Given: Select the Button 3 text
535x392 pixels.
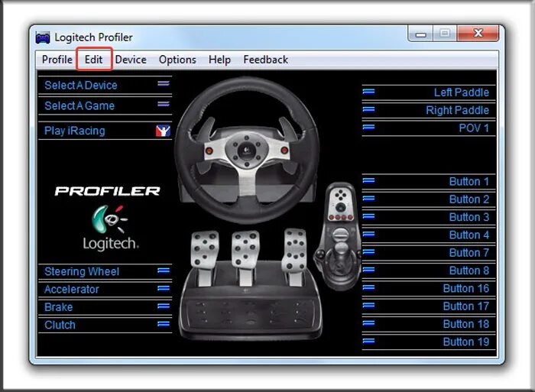Looking at the screenshot, I should [469, 217].
